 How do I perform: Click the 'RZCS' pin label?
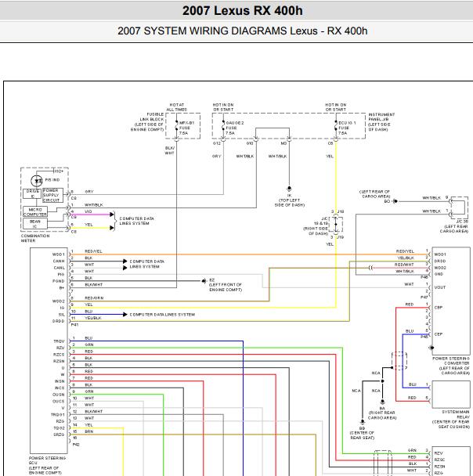[x=59, y=355]
